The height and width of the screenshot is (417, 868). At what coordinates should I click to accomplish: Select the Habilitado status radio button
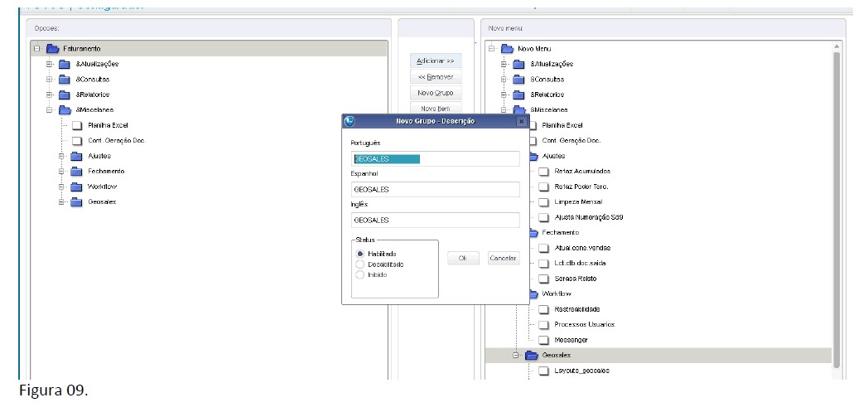click(x=359, y=254)
